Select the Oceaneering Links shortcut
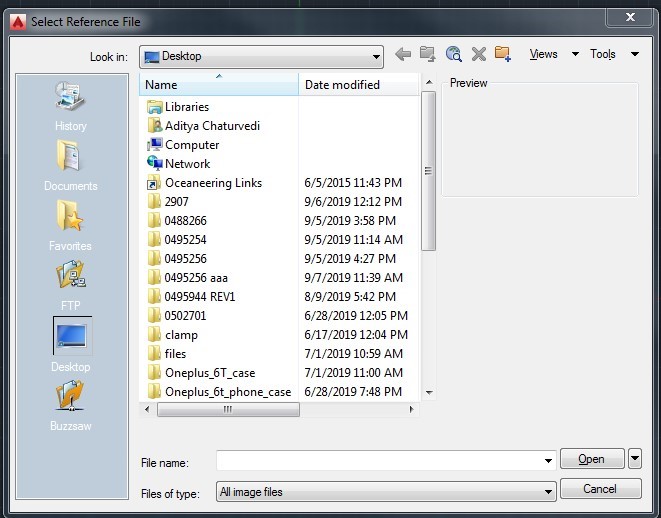The width and height of the screenshot is (661, 518). point(204,183)
